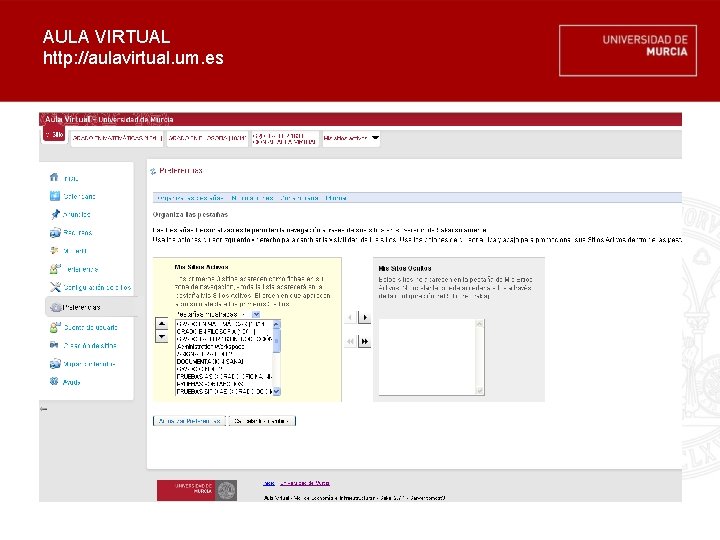Open the Recursos folder icon

coord(55,232)
